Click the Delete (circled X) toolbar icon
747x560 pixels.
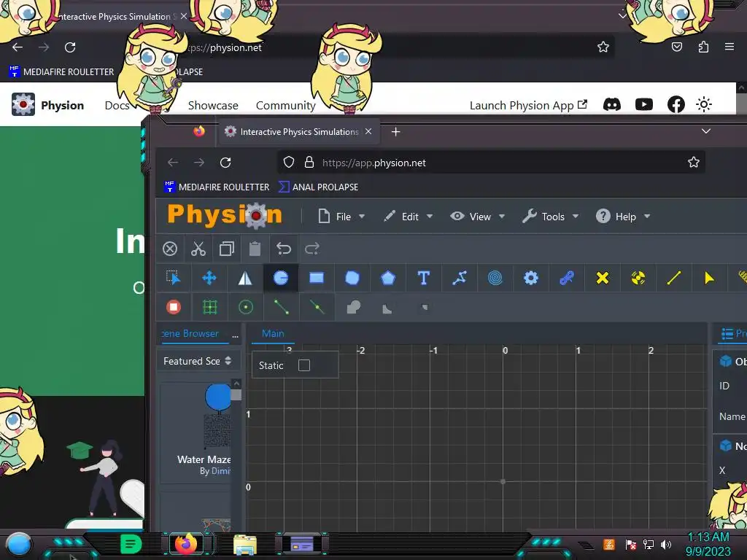click(170, 249)
